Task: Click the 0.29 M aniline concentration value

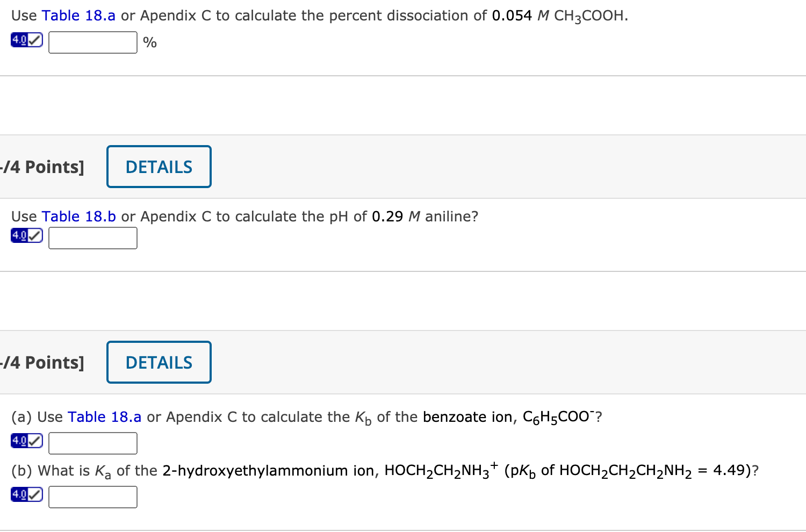Action: coord(387,217)
